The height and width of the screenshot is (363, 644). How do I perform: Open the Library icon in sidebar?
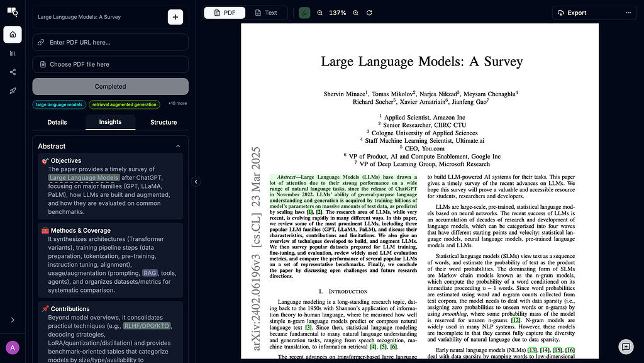pos(13,53)
